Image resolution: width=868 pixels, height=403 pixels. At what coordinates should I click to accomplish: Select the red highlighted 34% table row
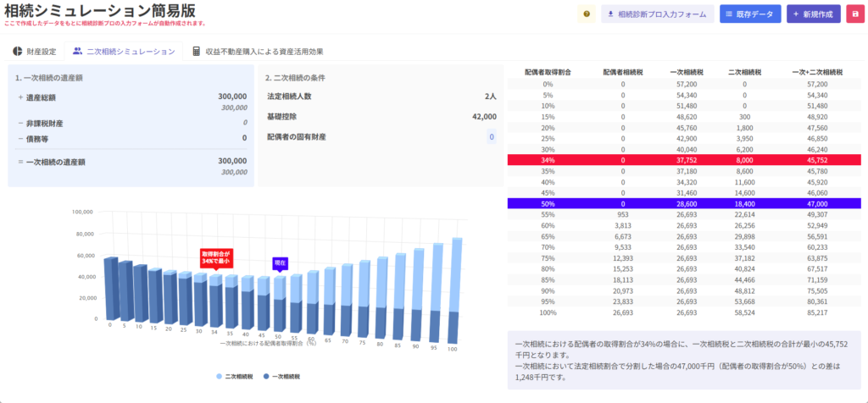(x=683, y=159)
